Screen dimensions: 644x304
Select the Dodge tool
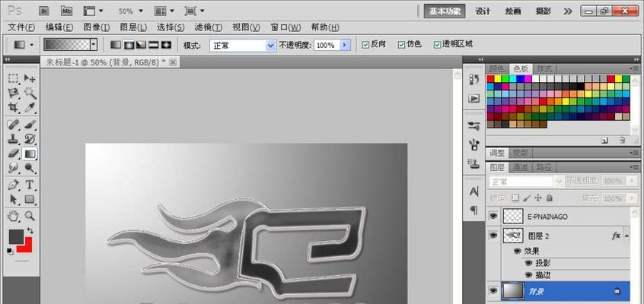[30, 168]
